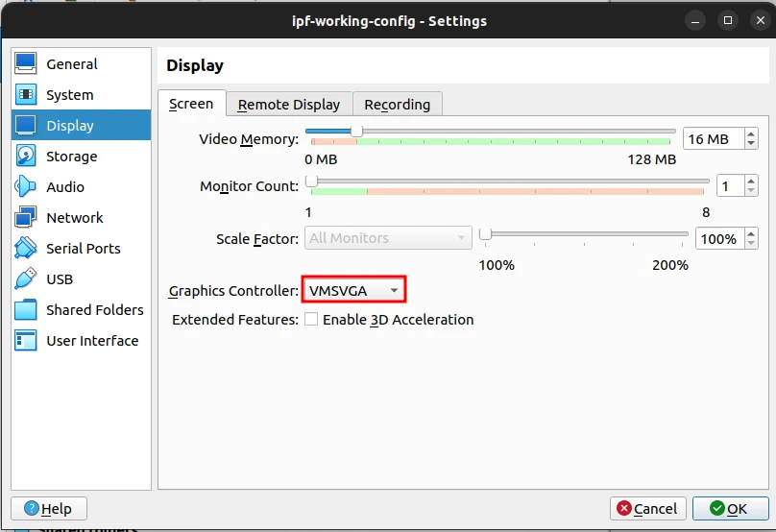Image resolution: width=776 pixels, height=532 pixels.
Task: Select the User Interface icon
Action: coord(26,341)
